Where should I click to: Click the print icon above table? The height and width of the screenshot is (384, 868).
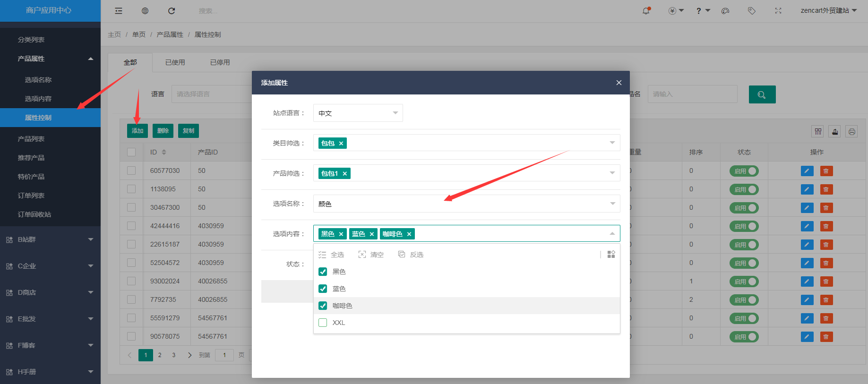(851, 132)
